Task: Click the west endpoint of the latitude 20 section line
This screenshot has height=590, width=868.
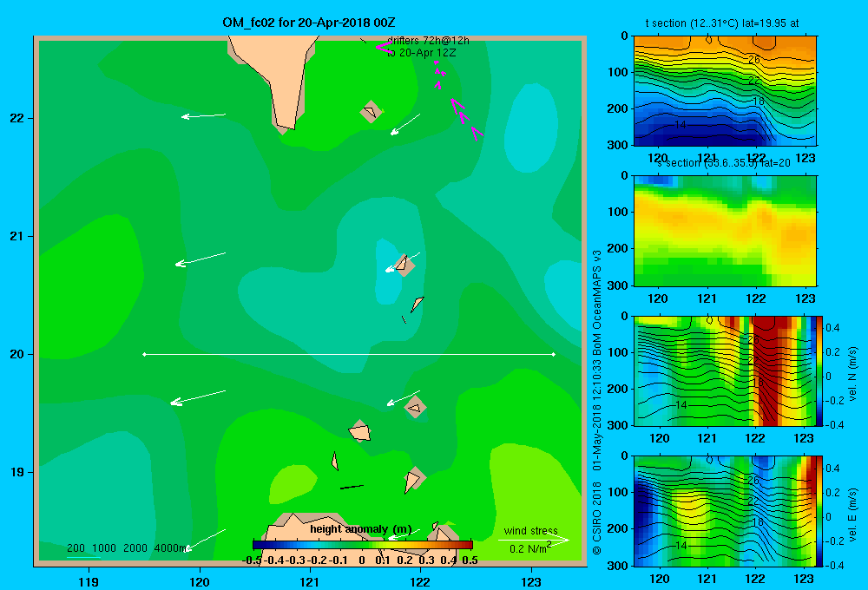Action: [x=144, y=354]
